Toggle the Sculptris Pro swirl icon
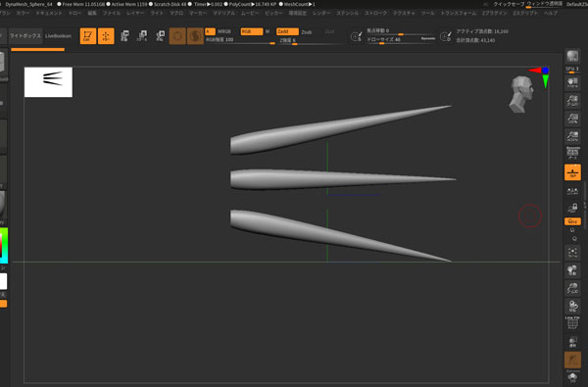This screenshot has height=387, width=588. pyautogui.click(x=195, y=36)
